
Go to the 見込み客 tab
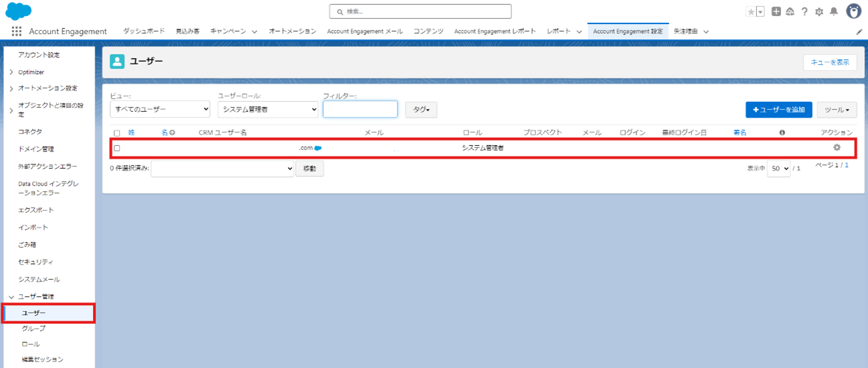(187, 31)
